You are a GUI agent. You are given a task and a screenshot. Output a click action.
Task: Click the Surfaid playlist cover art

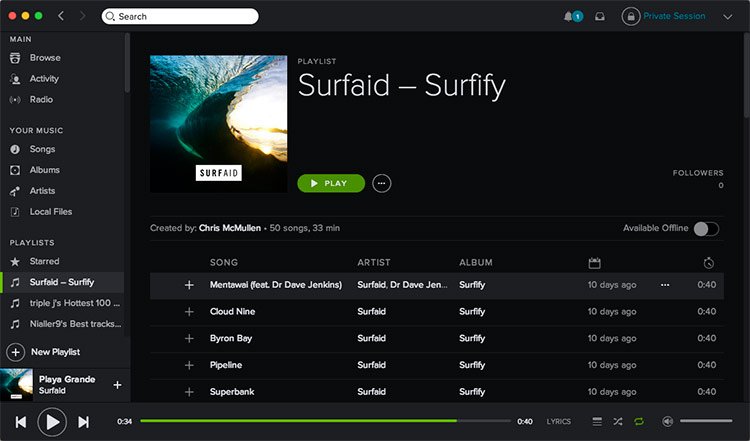point(219,124)
